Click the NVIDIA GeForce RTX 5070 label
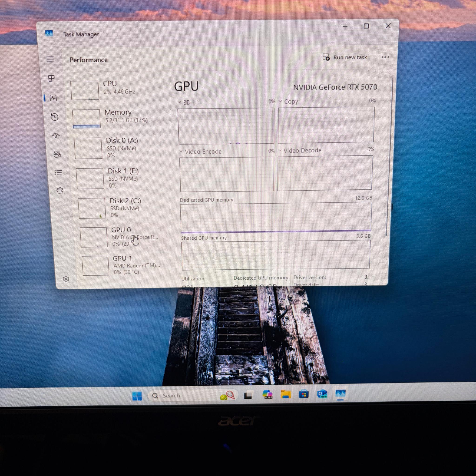 pyautogui.click(x=335, y=87)
